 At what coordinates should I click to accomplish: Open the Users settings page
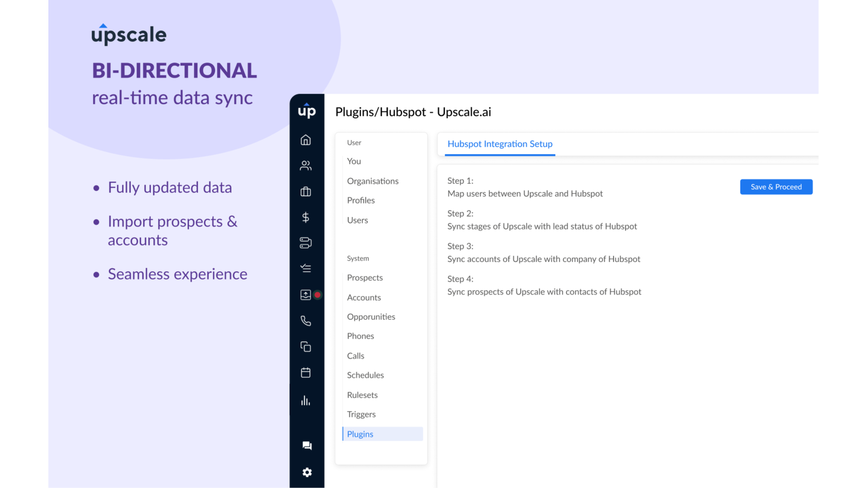[x=357, y=220]
